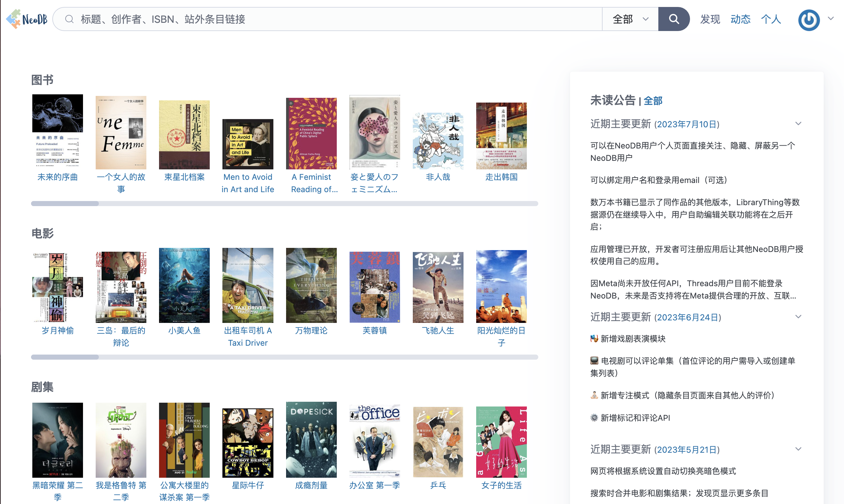Open A Taxi Driver movie poster
This screenshot has height=504, width=844.
[248, 285]
